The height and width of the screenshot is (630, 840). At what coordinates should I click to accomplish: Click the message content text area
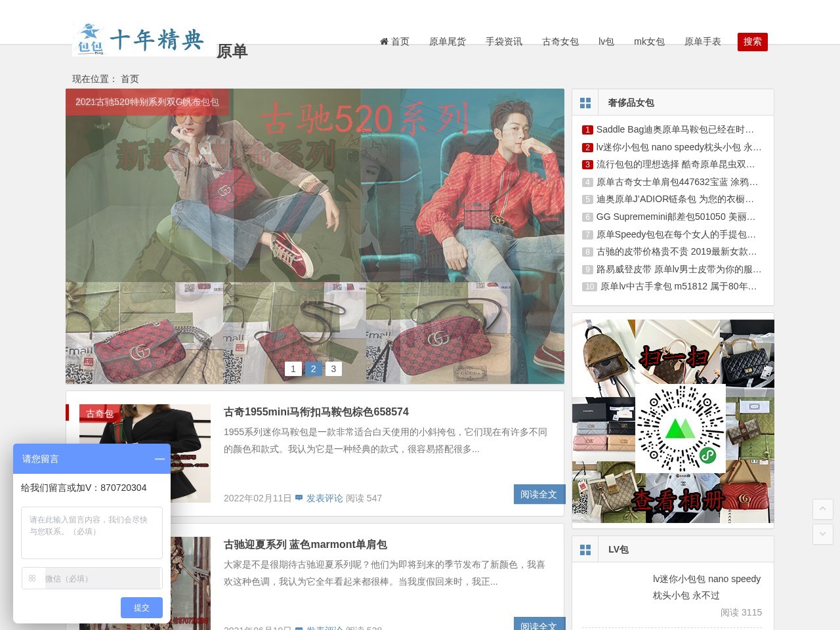coord(92,532)
